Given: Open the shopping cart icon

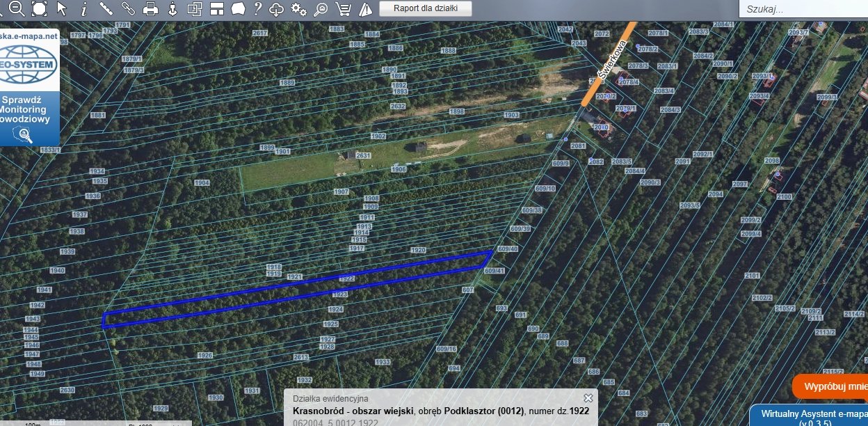Looking at the screenshot, I should pyautogui.click(x=342, y=9).
